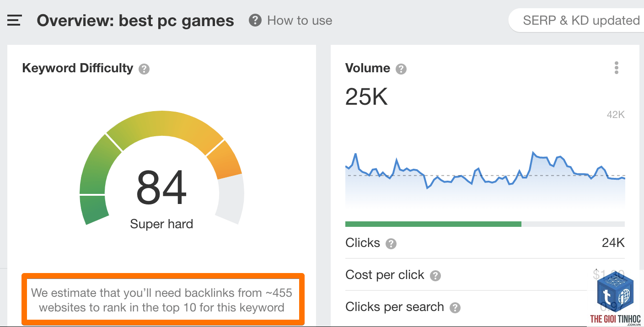Click the Super hard label
The height and width of the screenshot is (327, 644).
coord(161,224)
